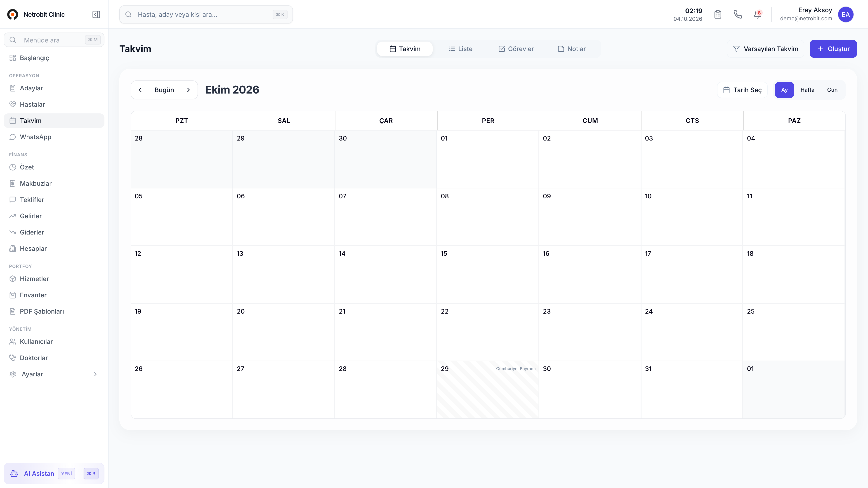Open the clipboard tasks icon in header
Image resolution: width=868 pixels, height=488 pixels.
[718, 14]
